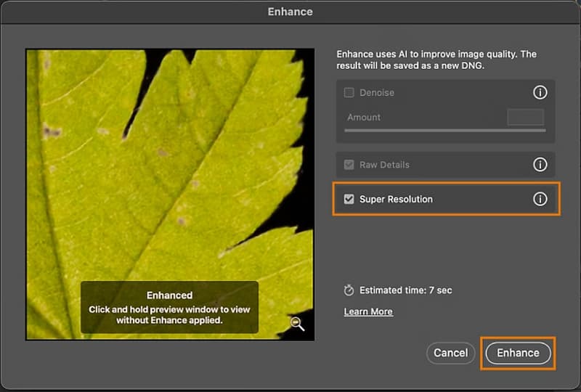This screenshot has width=581, height=392.
Task: Open Denoise info icon
Action: 540,92
